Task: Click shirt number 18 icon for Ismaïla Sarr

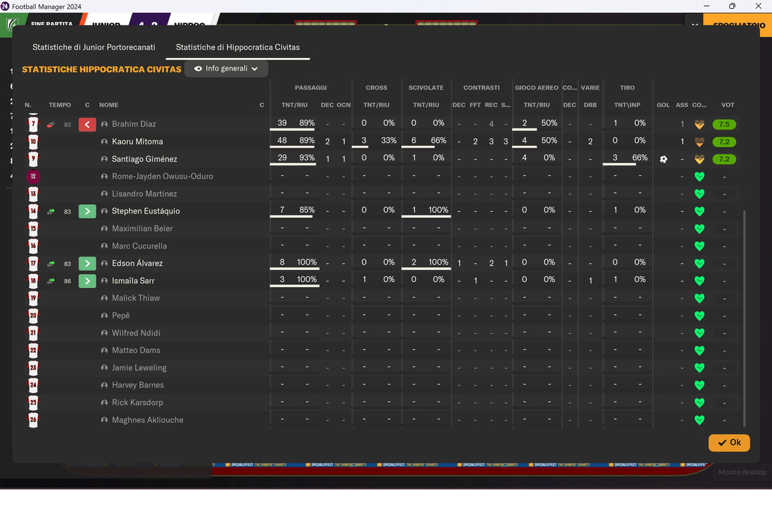Action: [33, 281]
